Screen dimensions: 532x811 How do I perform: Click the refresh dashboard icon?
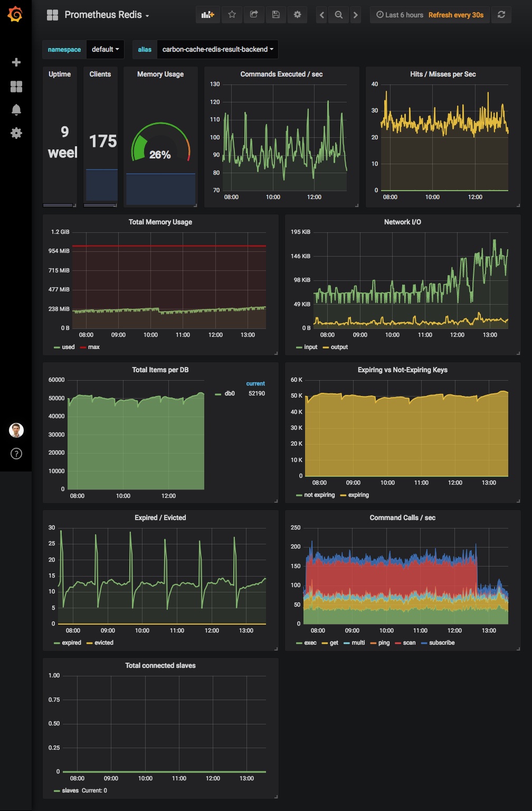pyautogui.click(x=500, y=15)
